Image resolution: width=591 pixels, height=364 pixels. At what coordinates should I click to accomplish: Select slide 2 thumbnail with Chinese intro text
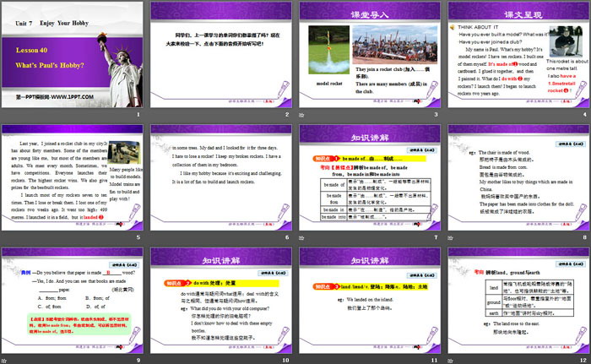[220, 59]
